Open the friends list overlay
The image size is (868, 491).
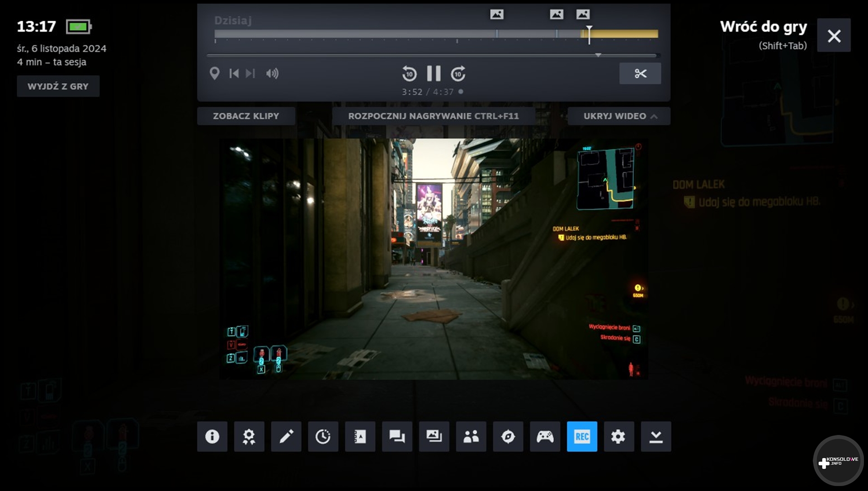coord(471,436)
